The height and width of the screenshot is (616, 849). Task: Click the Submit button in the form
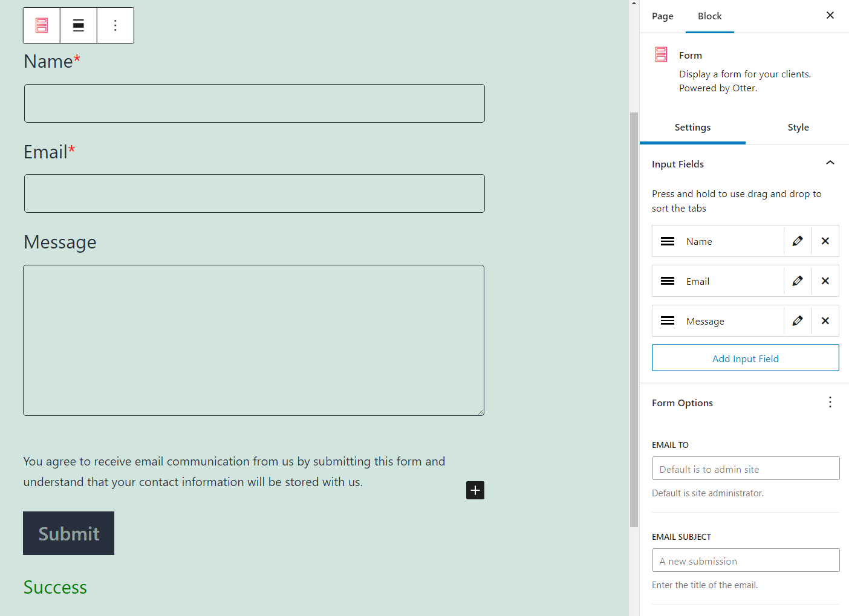click(68, 533)
